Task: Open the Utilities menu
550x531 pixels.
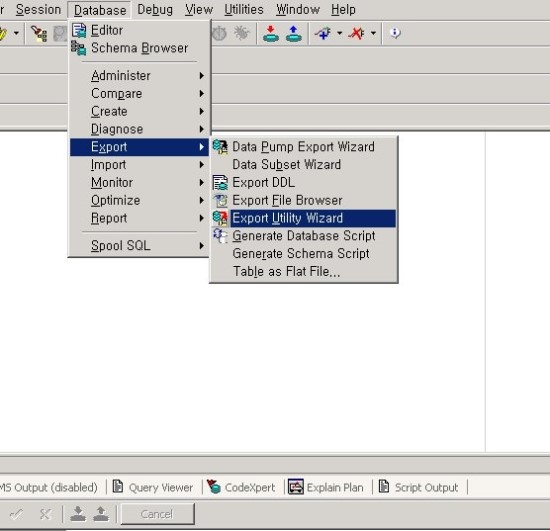Action: pos(244,9)
